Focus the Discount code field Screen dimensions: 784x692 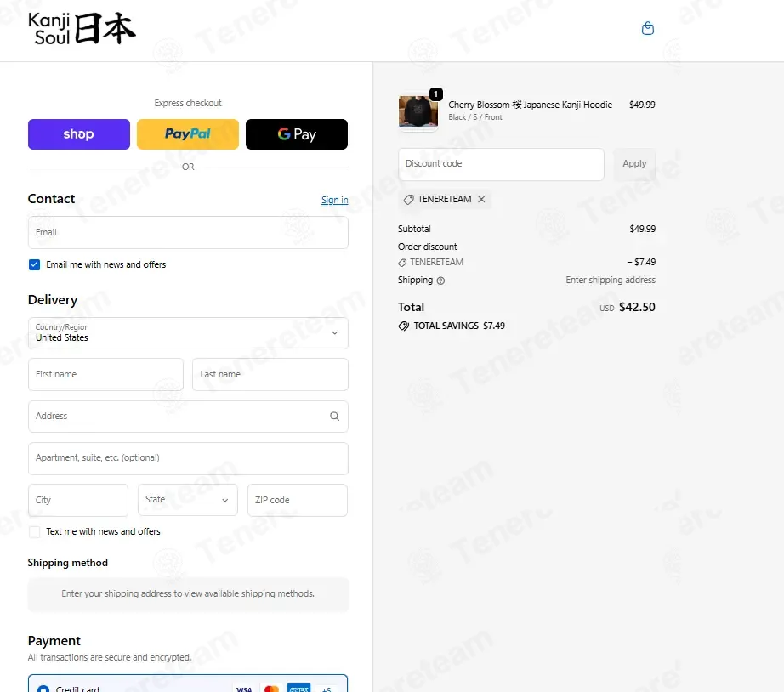[x=501, y=164]
